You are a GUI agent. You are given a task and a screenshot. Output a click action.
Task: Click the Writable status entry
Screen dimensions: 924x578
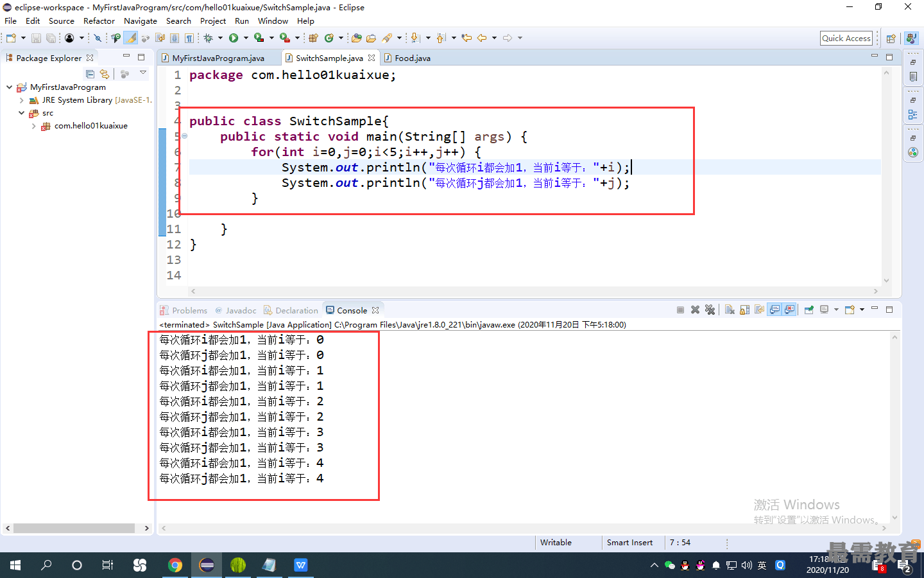pos(556,543)
